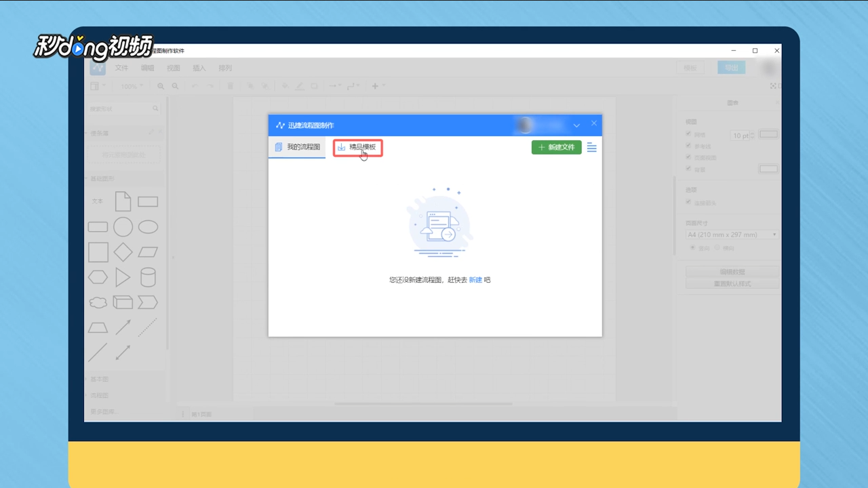Select the 文本 text shape
868x488 pixels.
[98, 201]
